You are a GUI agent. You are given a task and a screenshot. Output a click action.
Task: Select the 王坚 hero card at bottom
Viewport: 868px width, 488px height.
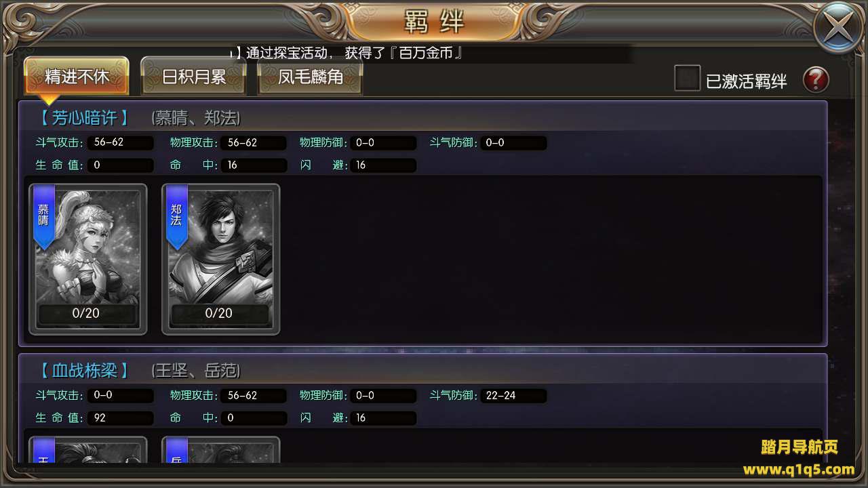point(88,450)
